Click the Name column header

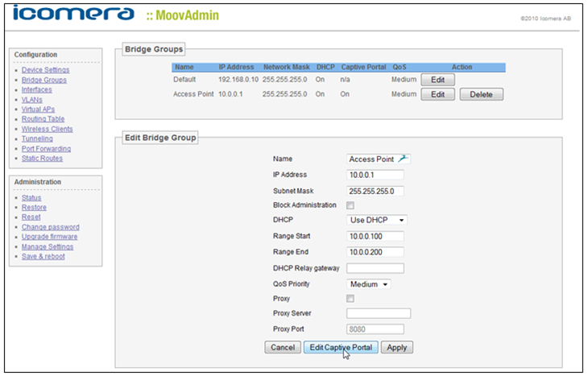(184, 67)
